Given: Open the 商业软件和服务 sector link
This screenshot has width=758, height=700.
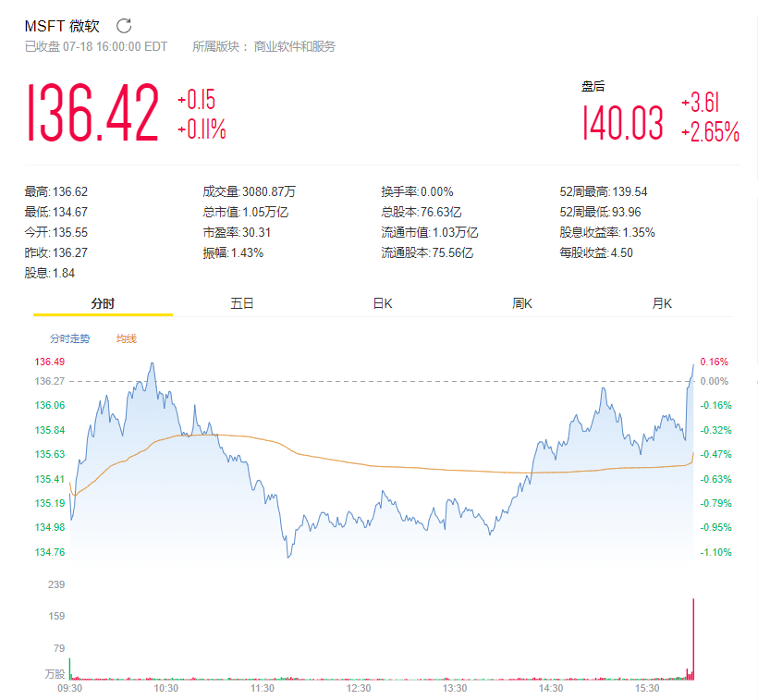Looking at the screenshot, I should click(294, 46).
